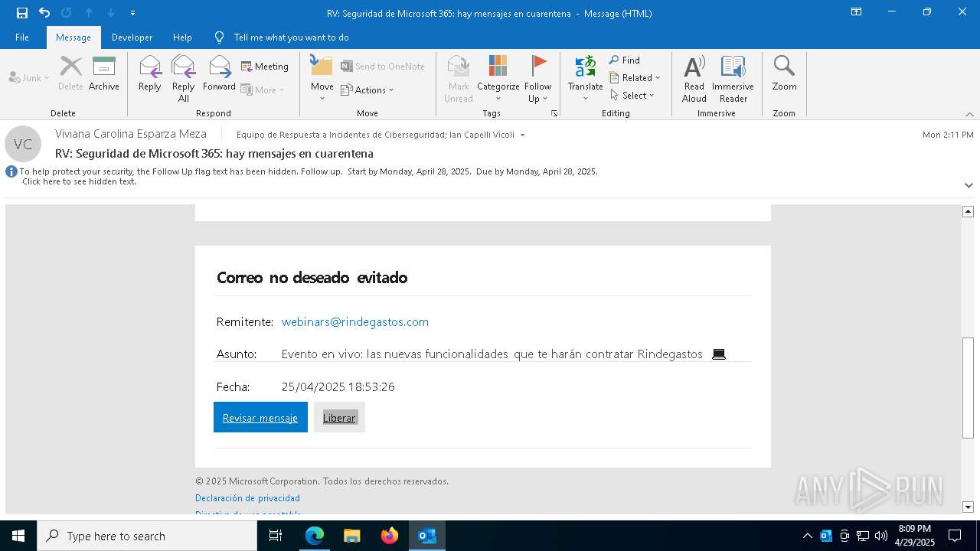The height and width of the screenshot is (551, 980).
Task: Mark message as Unread
Action: [x=459, y=78]
